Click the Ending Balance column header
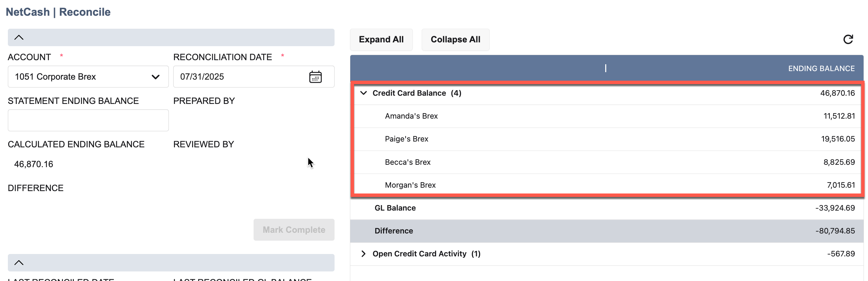 coord(821,68)
